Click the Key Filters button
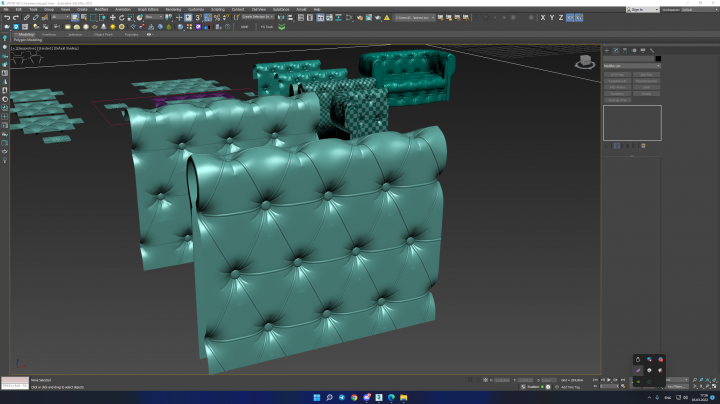Screen dimensions: 720x404 (x=677, y=387)
